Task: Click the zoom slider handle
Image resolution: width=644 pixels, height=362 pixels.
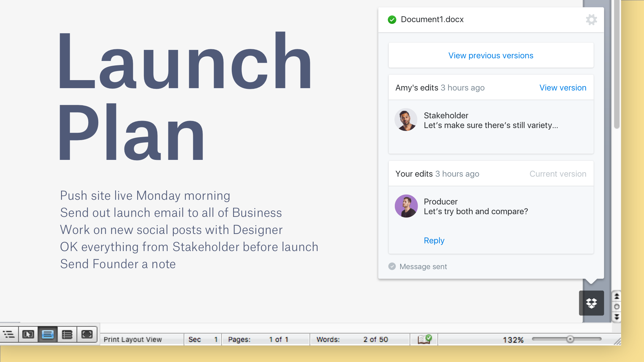Action: (570, 339)
